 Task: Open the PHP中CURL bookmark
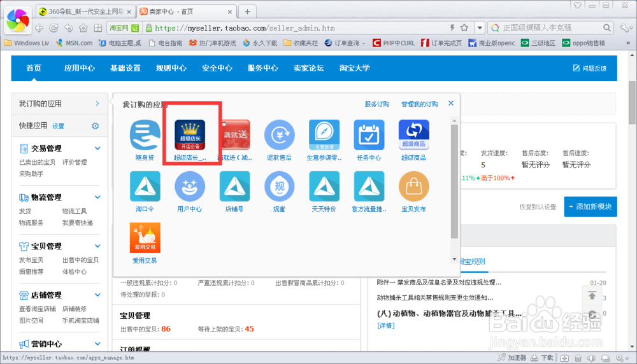click(x=394, y=43)
